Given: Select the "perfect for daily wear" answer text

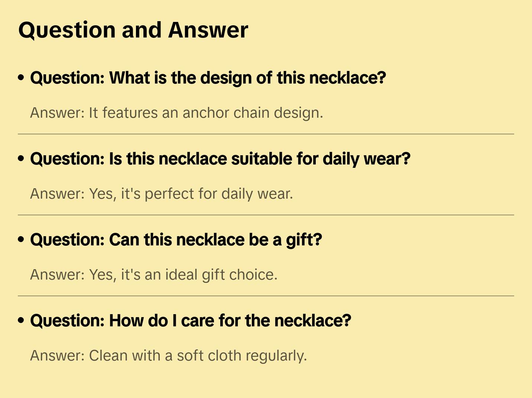Looking at the screenshot, I should [218, 194].
